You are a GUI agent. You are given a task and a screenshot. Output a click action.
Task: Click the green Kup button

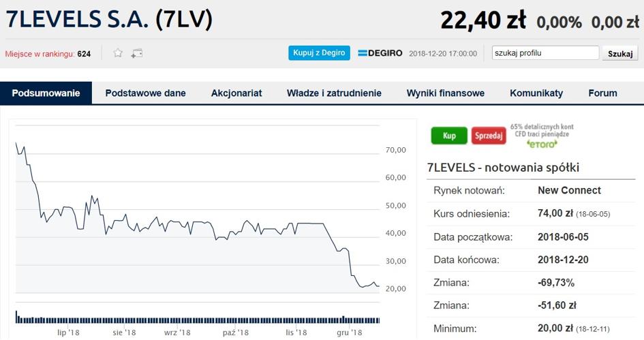[449, 136]
